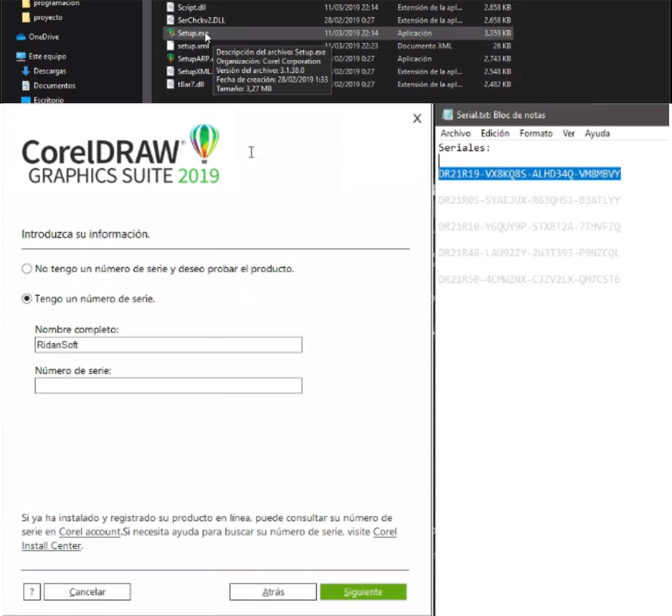
Task: Open the Formato menu
Action: coord(535,133)
